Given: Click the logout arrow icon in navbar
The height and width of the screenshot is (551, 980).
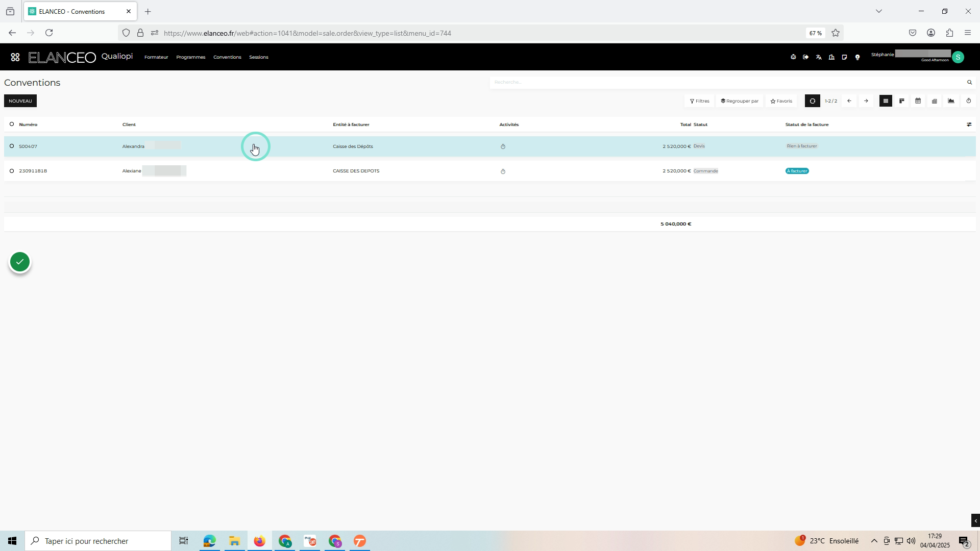Looking at the screenshot, I should coord(806,57).
